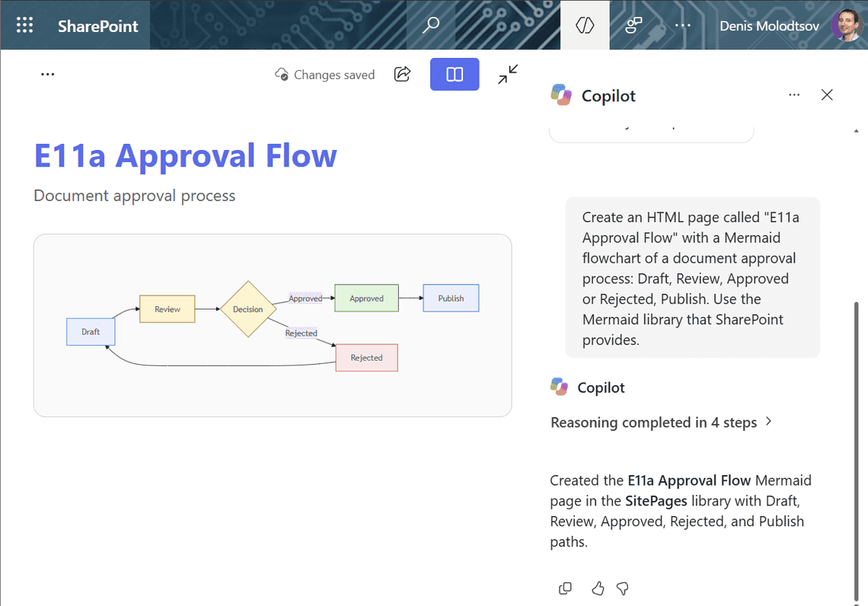
Task: Collapse the view with arrows icon
Action: coord(508,74)
